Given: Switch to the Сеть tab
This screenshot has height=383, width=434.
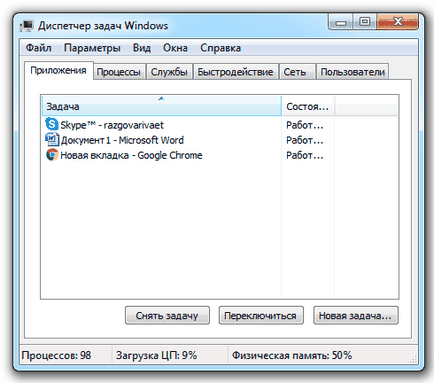Looking at the screenshot, I should 297,72.
